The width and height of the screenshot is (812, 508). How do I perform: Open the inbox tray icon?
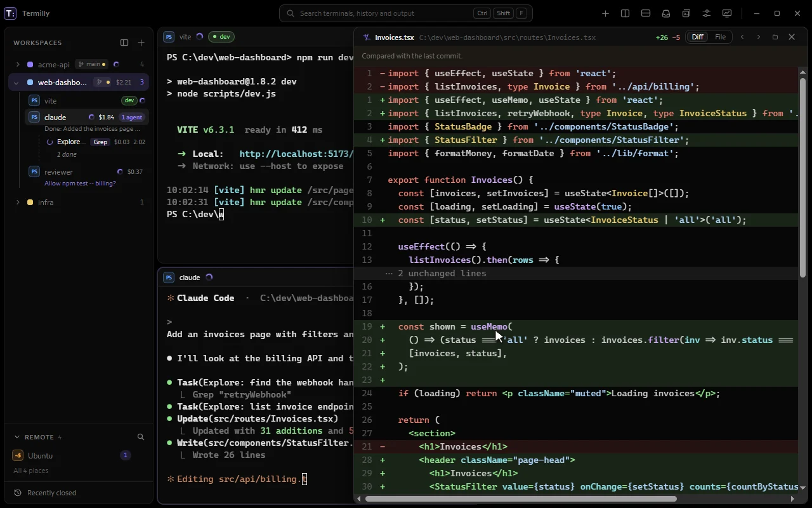pyautogui.click(x=666, y=13)
